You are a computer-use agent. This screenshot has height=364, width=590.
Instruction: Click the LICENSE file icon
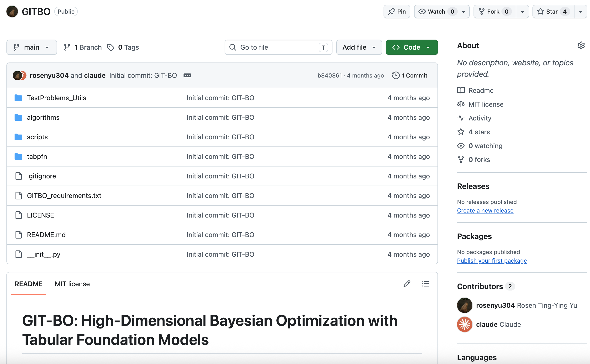(18, 215)
